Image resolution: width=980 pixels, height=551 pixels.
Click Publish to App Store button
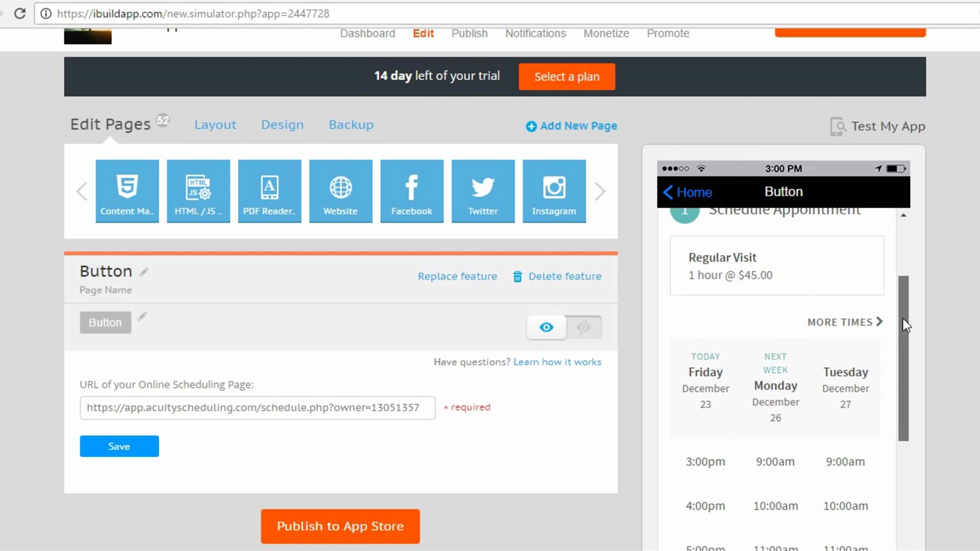(340, 526)
